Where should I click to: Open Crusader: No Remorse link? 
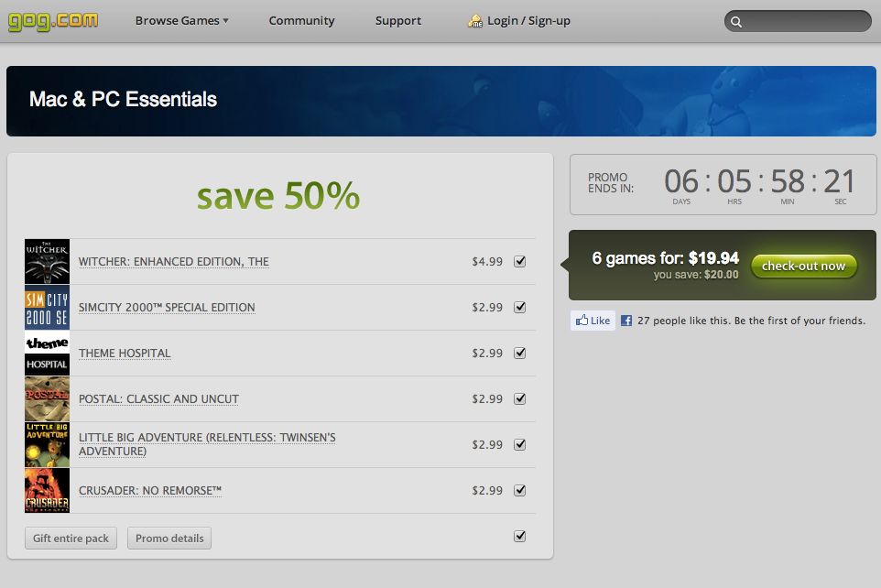150,490
